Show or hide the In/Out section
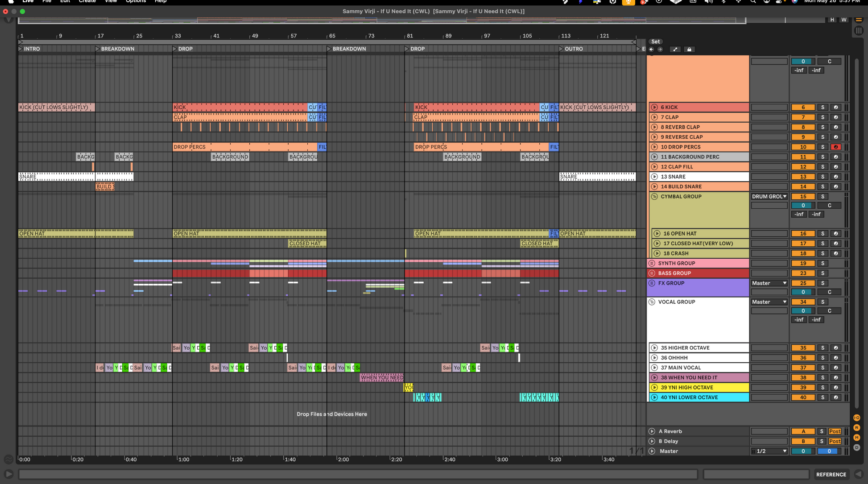Screen dimensions: 868x484 [857, 418]
